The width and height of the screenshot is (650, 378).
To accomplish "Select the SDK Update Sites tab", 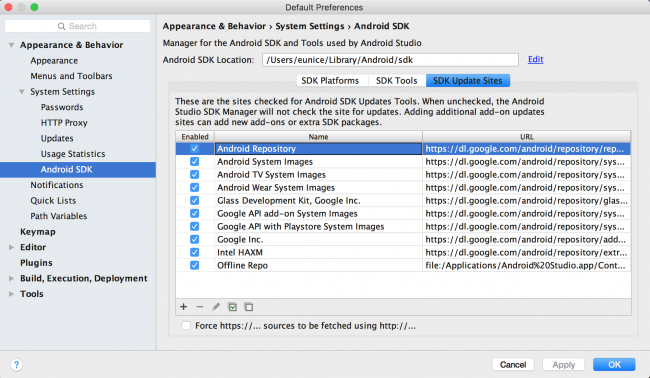I will (x=468, y=80).
